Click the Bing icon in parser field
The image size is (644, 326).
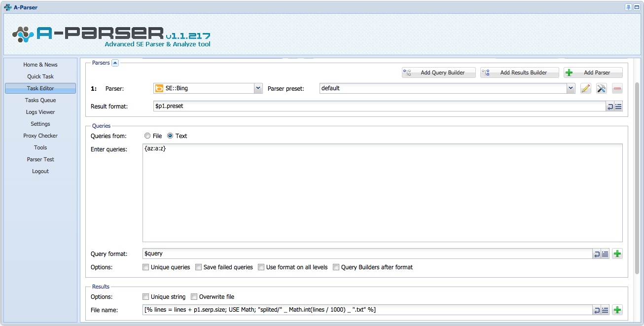(x=159, y=88)
